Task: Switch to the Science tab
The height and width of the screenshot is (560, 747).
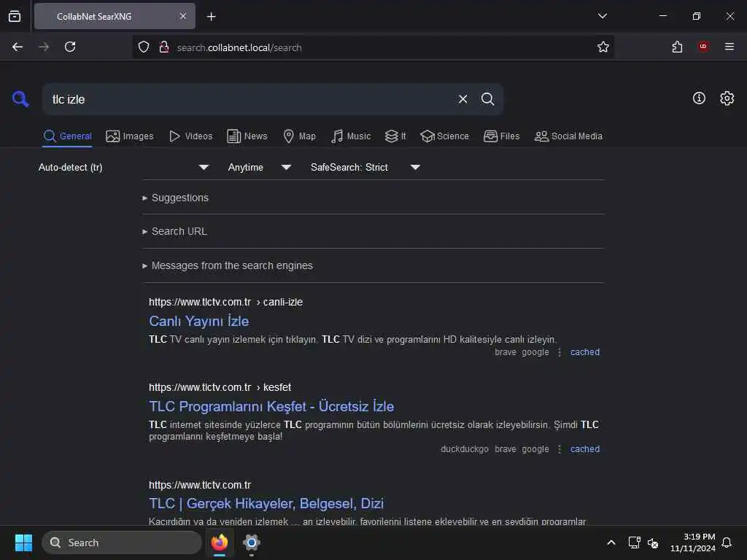Action: 444,136
